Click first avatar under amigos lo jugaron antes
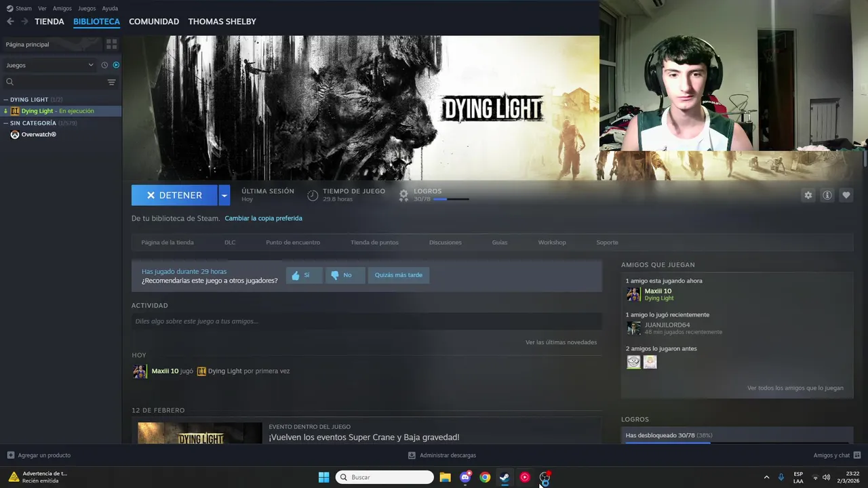The width and height of the screenshot is (868, 488). [x=633, y=362]
